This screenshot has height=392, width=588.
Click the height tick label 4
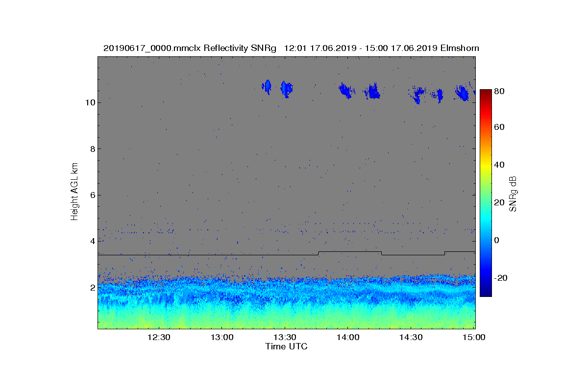click(92, 241)
